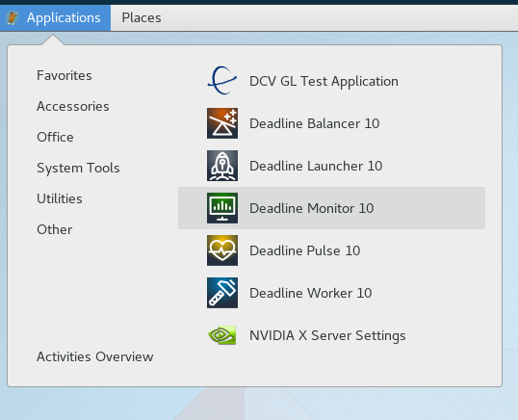The width and height of the screenshot is (518, 420).
Task: Choose the Other category
Action: point(55,229)
